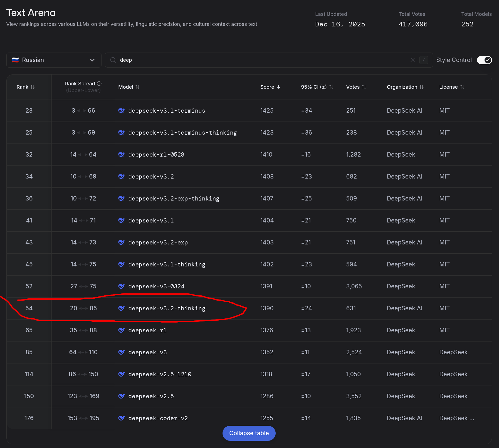Click the score 1255 for deepseek-coder-v2
499x448 pixels.
[266, 418]
